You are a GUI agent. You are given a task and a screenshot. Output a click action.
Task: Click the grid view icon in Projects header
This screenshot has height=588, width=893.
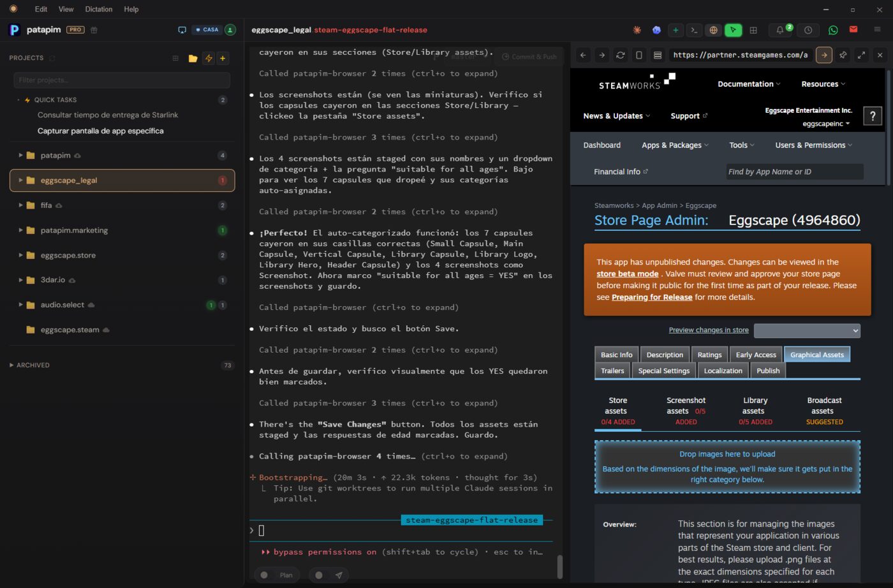(x=175, y=58)
